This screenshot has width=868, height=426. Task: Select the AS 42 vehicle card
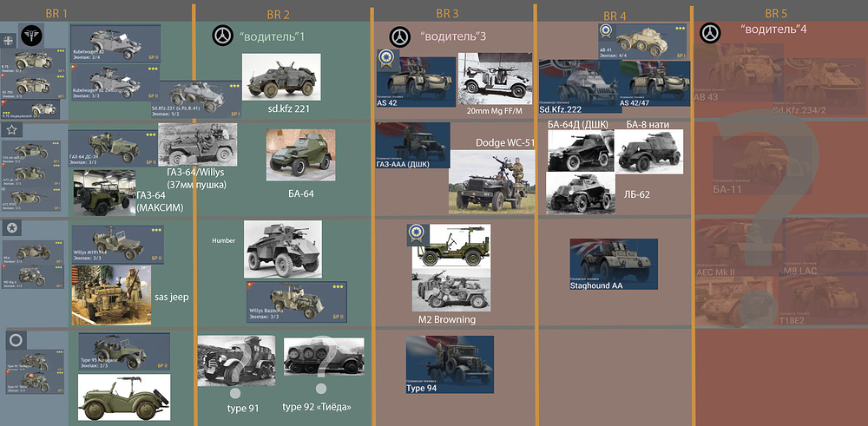[x=416, y=80]
